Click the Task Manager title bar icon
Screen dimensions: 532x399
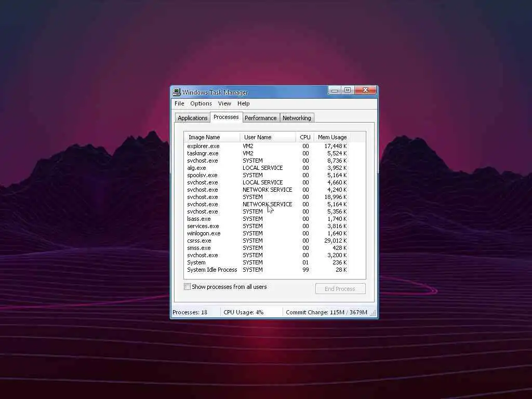click(177, 92)
